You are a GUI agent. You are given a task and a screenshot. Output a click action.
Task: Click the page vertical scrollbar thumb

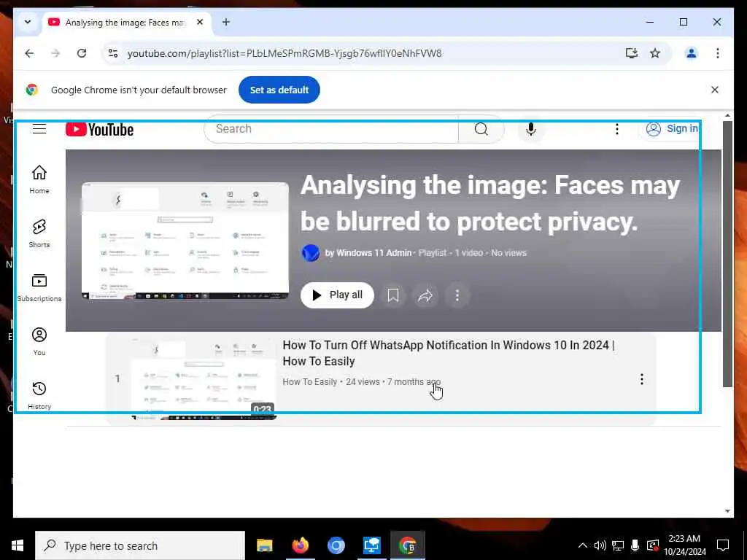(x=727, y=254)
